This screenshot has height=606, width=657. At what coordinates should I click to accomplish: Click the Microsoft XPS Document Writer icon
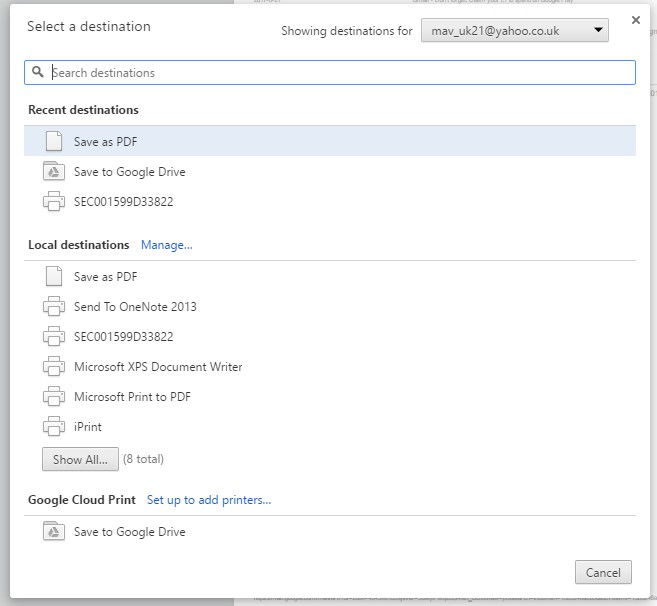(x=53, y=367)
